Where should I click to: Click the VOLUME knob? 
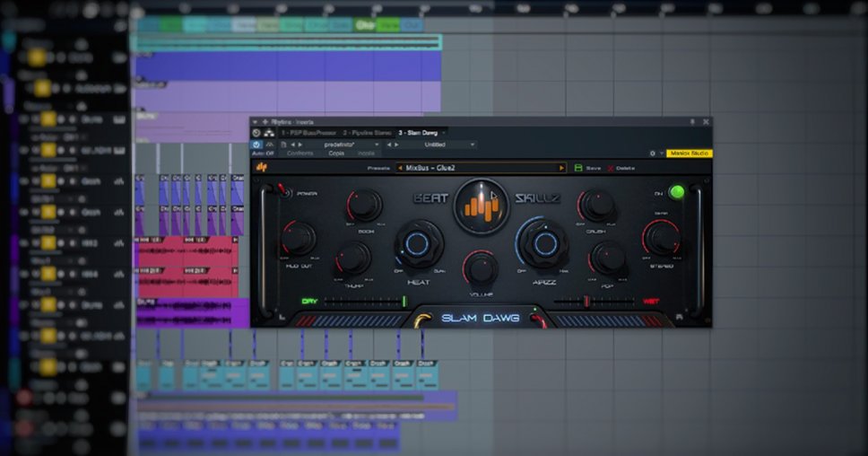(x=481, y=267)
